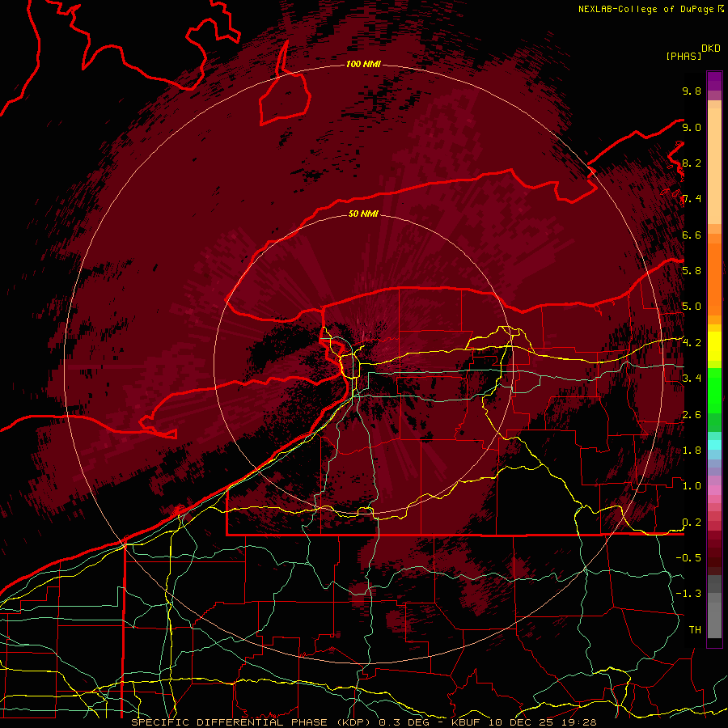Click the -0.5 legend value
Image resolution: width=728 pixels, height=728 pixels.
[688, 558]
